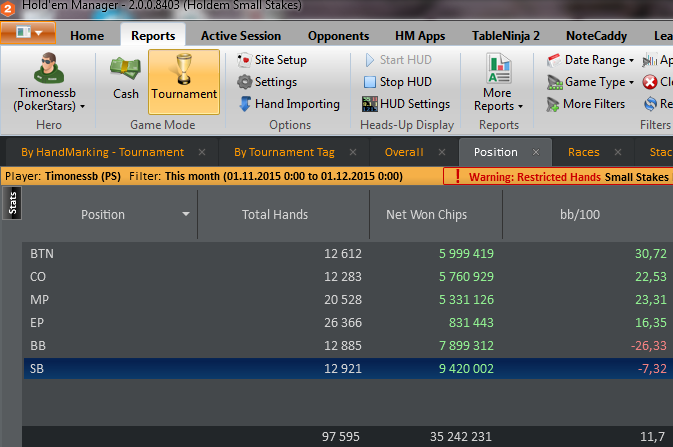
Task: Click BTN net won chips 5 999 419
Action: (466, 253)
